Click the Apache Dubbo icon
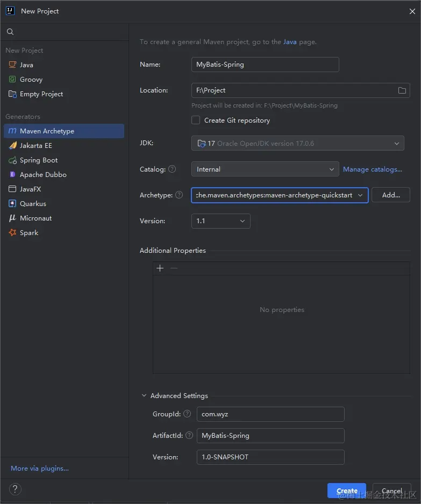 (12, 174)
